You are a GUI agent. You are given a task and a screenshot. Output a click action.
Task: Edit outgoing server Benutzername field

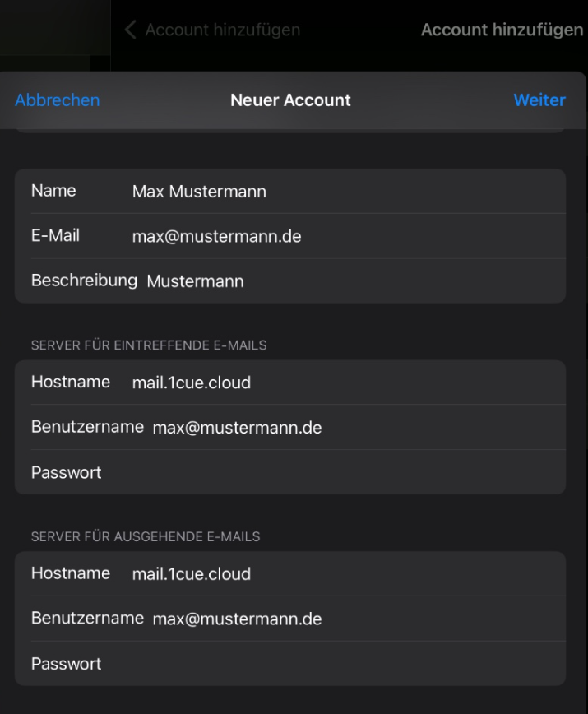coord(290,619)
